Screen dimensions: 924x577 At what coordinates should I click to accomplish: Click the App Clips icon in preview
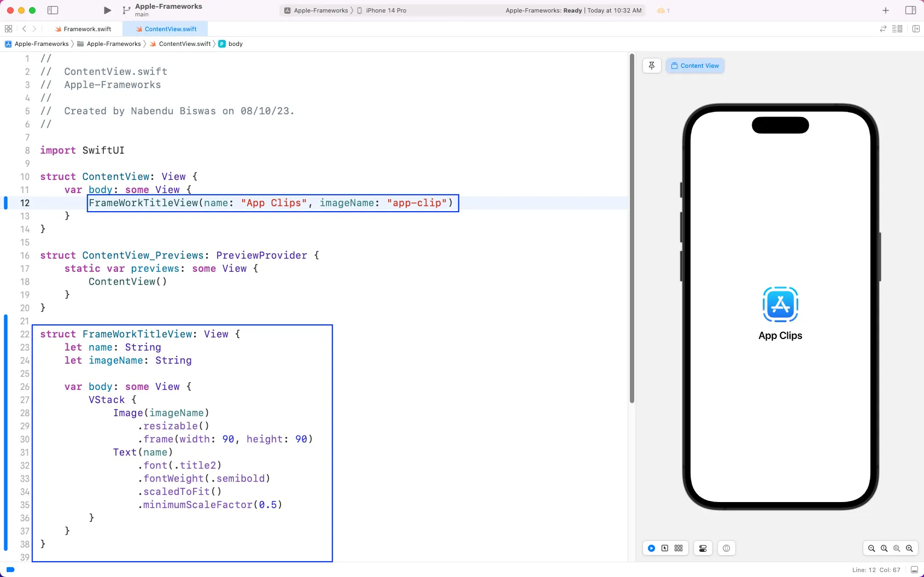click(x=780, y=305)
